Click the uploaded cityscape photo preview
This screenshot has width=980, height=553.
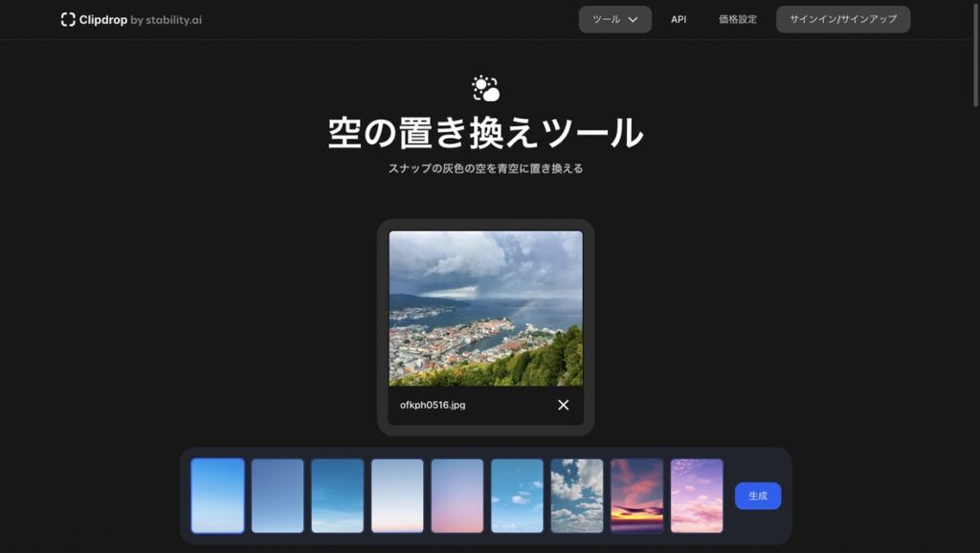pos(485,308)
